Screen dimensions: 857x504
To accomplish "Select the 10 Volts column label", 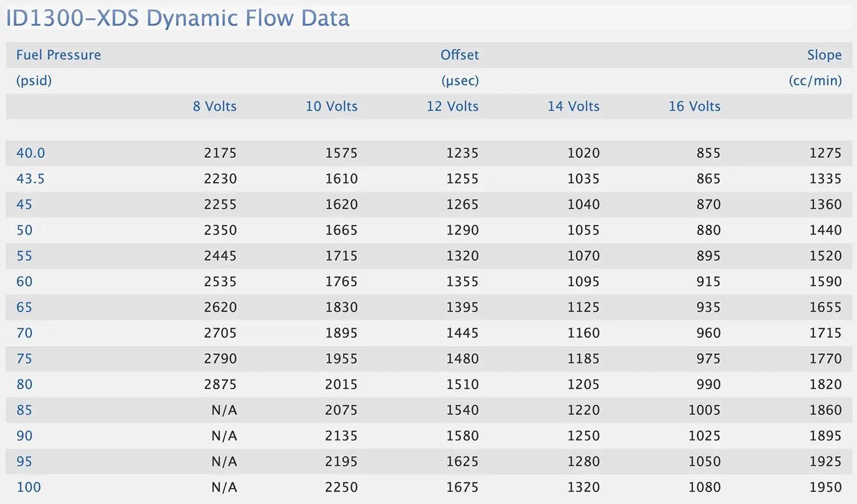I will pyautogui.click(x=331, y=106).
